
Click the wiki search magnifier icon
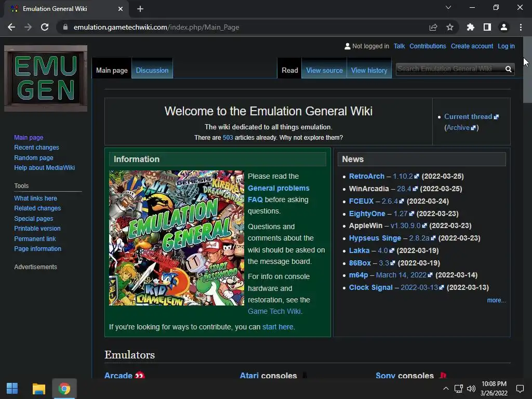tap(508, 69)
